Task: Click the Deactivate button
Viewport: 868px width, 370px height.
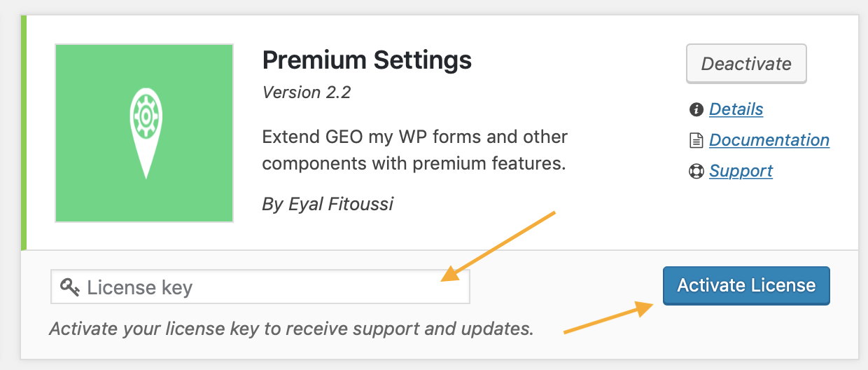Action: click(x=746, y=64)
